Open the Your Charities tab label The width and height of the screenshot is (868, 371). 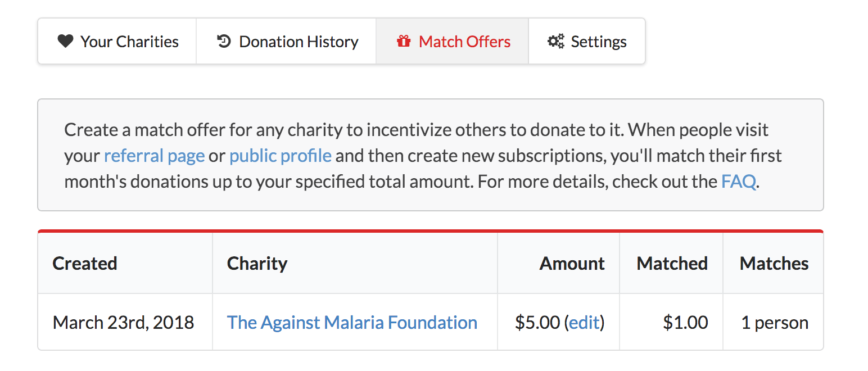coord(129,42)
